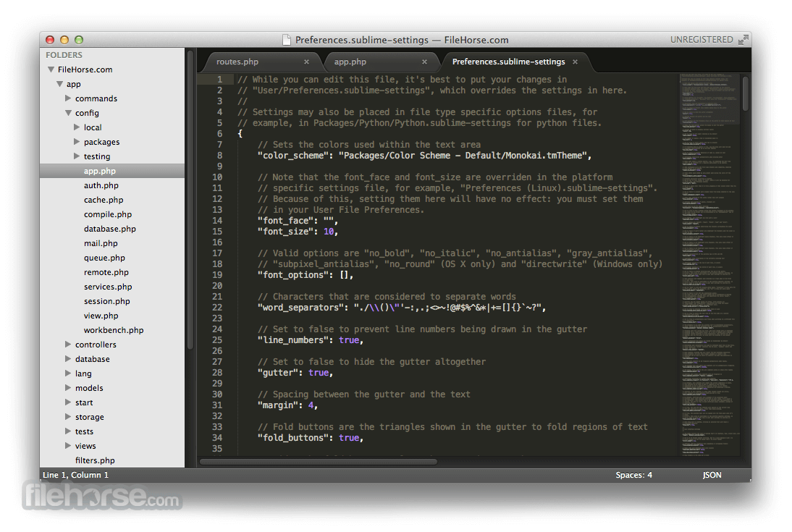This screenshot has height=532, width=792.
Task: Click line number 8 in gutter
Action: pos(220,156)
